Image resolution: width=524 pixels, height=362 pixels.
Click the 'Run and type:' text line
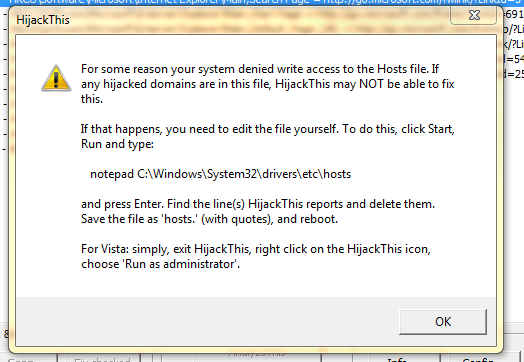click(x=117, y=144)
